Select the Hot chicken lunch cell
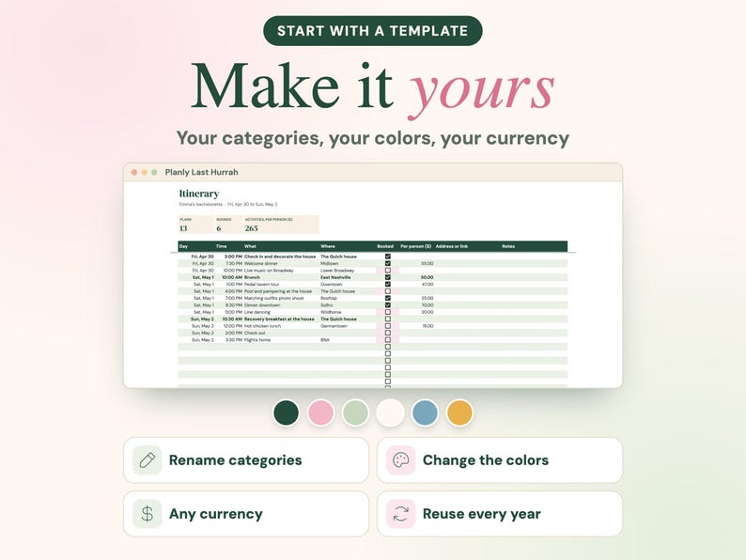Image resolution: width=746 pixels, height=560 pixels. [x=263, y=326]
